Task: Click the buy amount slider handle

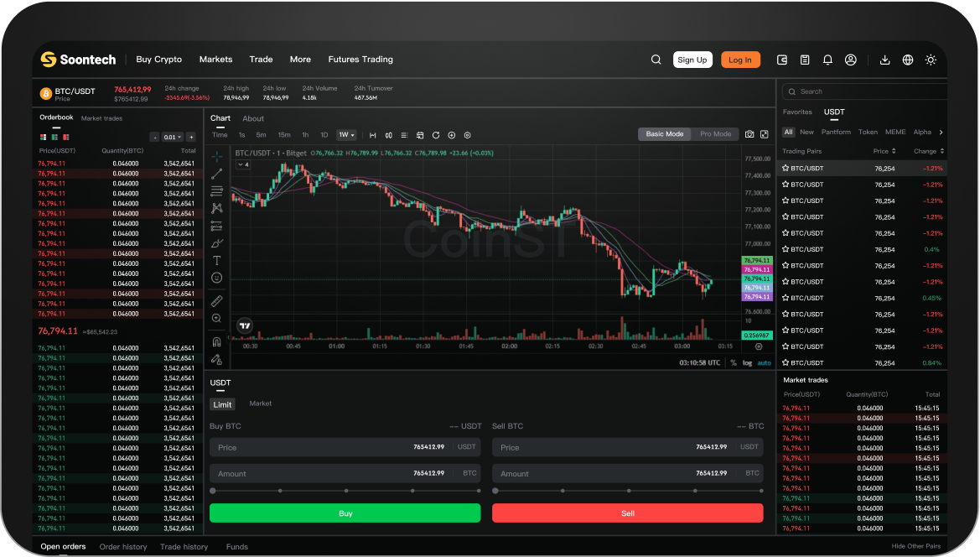Action: [x=213, y=491]
